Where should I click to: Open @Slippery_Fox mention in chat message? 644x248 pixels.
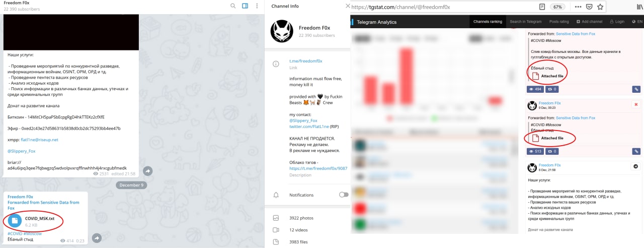point(21,151)
